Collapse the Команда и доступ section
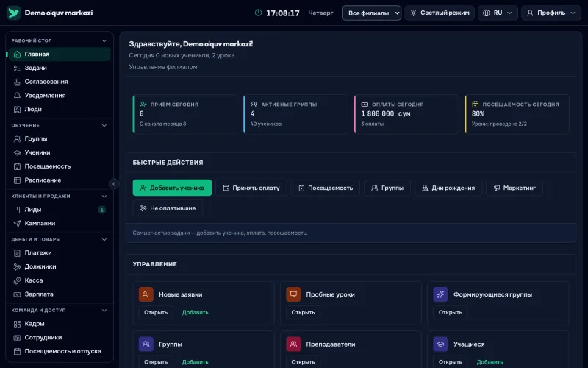 tap(104, 310)
